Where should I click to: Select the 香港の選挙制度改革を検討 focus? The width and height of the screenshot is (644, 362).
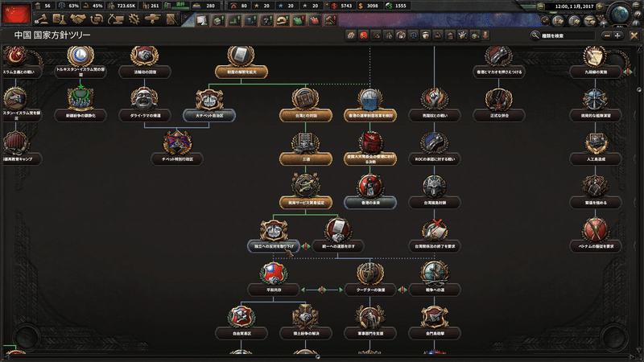(x=370, y=106)
